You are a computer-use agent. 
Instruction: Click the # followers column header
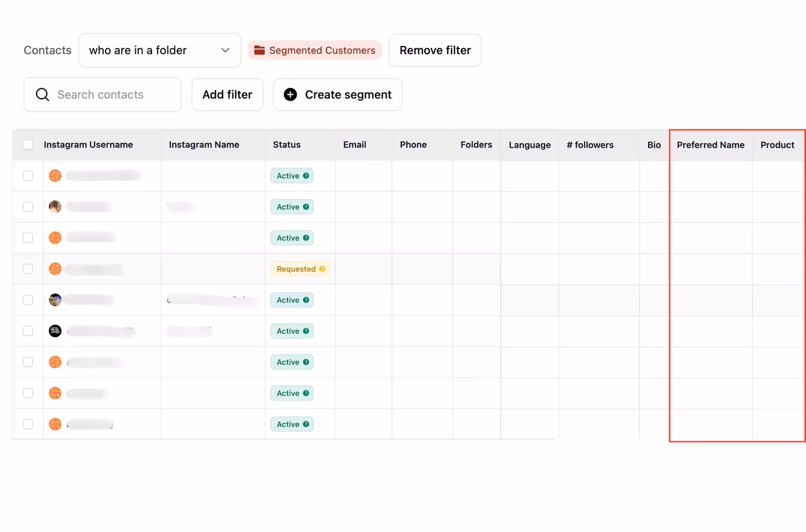[590, 145]
